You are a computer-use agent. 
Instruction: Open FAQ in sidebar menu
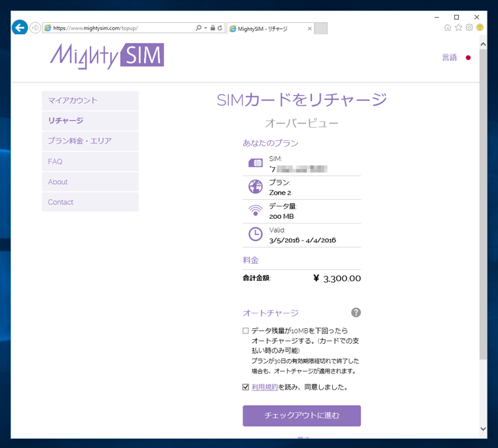coord(90,162)
